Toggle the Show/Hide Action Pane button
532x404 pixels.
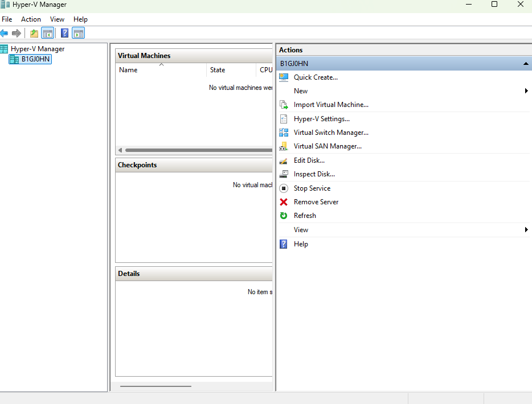pyautogui.click(x=79, y=33)
